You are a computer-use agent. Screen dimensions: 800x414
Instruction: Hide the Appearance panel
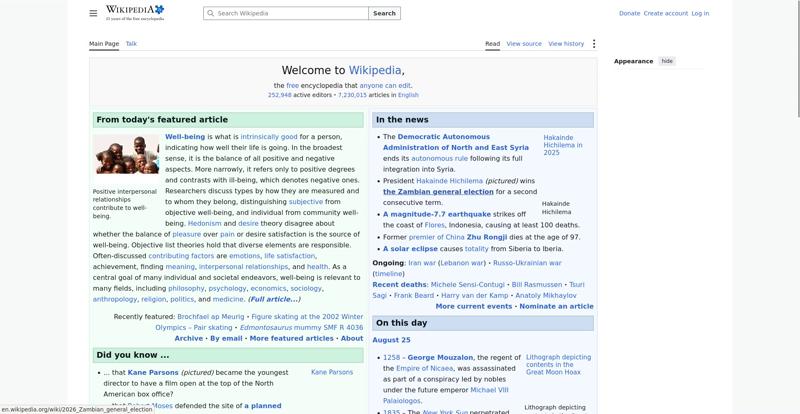click(667, 61)
